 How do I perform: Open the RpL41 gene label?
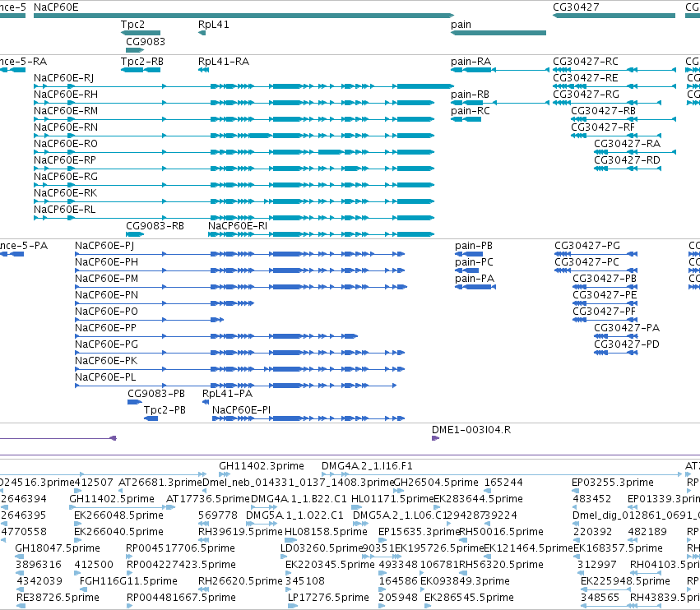click(x=213, y=25)
